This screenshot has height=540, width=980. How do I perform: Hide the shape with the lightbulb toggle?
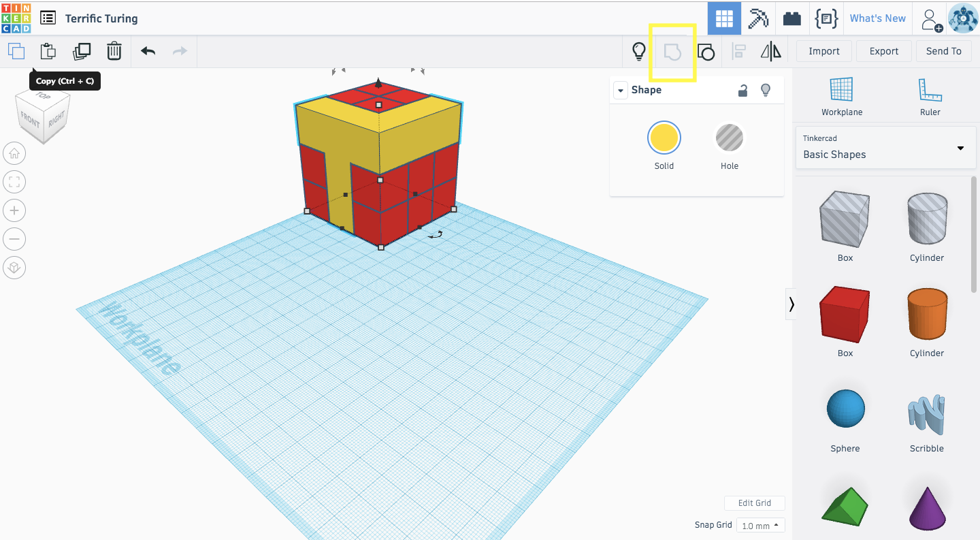(x=765, y=90)
